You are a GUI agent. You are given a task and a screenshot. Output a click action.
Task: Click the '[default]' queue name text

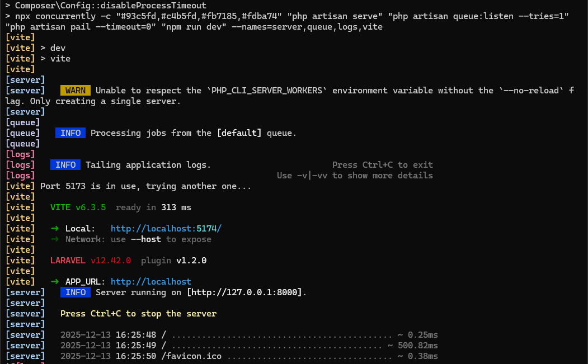pos(239,133)
